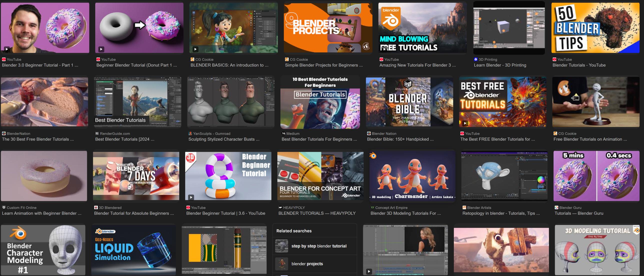Open link 'Learn Animation with Beginner Blender ...'
644x276 pixels.
(41, 213)
